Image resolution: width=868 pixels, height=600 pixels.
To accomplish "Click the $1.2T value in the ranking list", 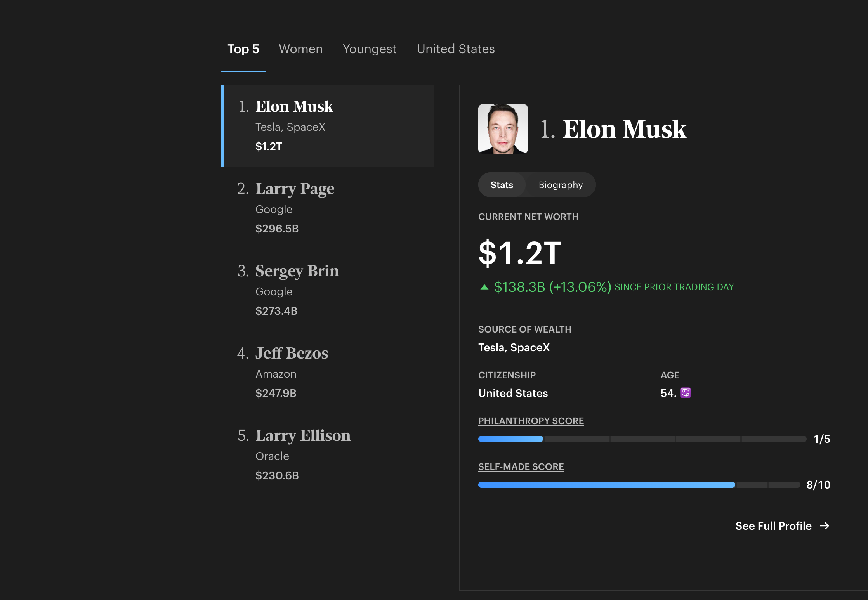I will pos(269,146).
